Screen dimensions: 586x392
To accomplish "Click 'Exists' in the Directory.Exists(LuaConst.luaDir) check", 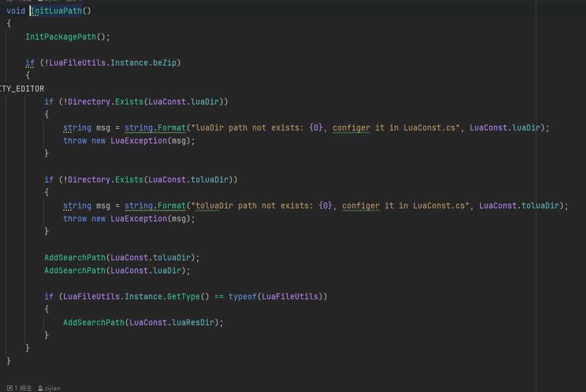I will coord(129,102).
